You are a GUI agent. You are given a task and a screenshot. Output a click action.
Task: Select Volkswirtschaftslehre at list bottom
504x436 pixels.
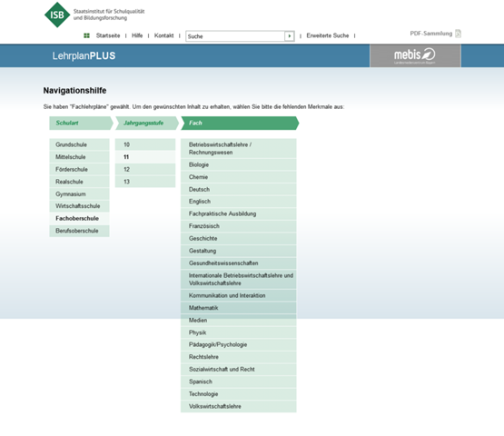point(239,406)
